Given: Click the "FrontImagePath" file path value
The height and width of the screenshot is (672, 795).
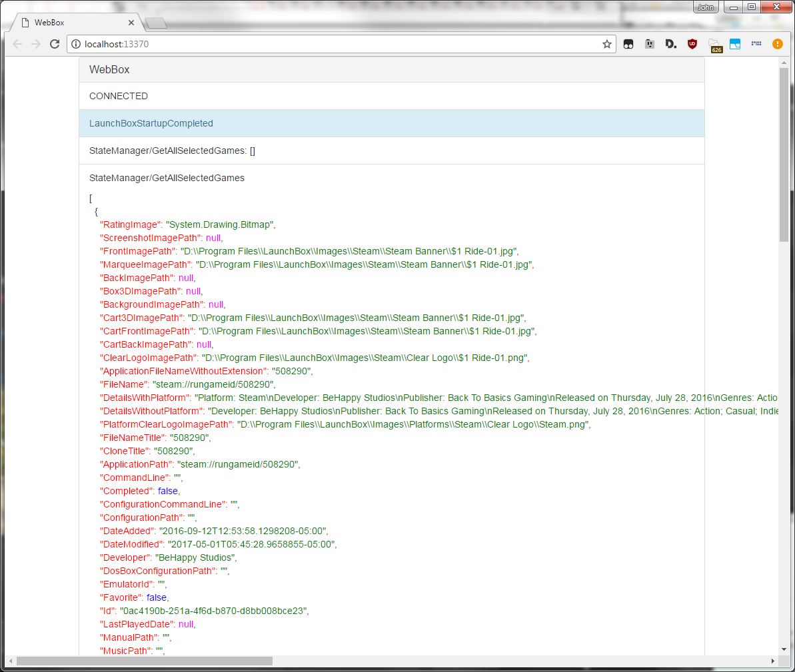Looking at the screenshot, I should pos(349,251).
